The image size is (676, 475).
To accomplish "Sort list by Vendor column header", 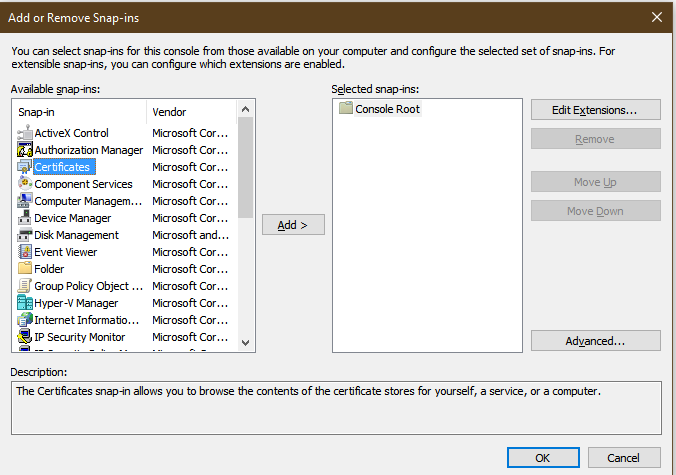I will 190,112.
